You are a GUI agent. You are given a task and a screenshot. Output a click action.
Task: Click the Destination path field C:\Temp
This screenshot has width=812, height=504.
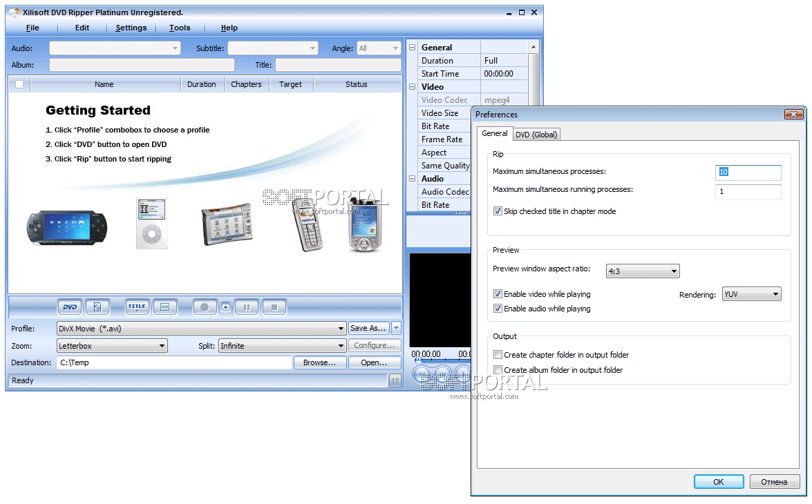click(174, 362)
